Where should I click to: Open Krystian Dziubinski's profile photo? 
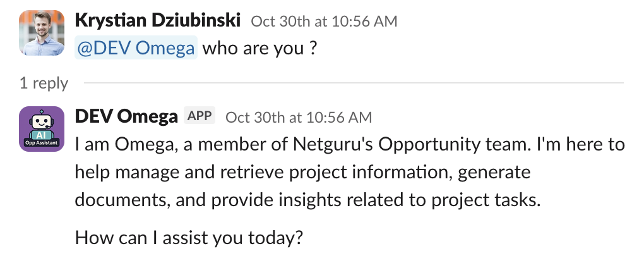pos(42,33)
